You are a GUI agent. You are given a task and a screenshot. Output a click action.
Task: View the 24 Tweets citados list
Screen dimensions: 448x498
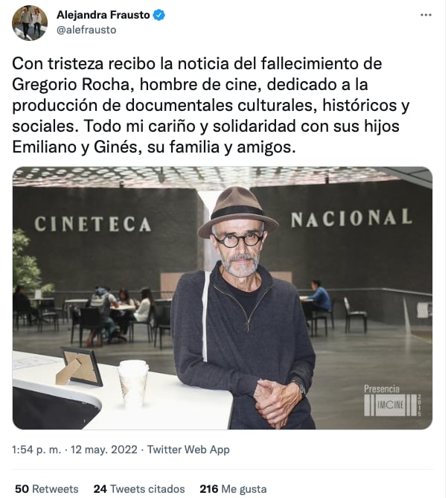coord(139,489)
